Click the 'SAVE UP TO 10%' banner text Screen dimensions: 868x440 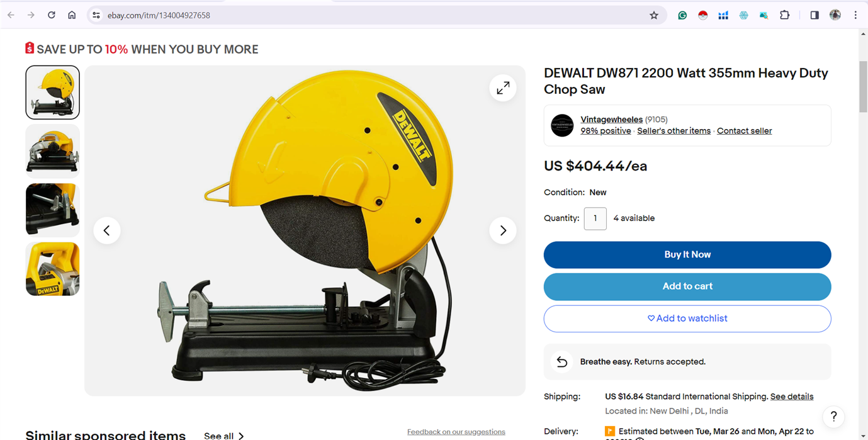[x=147, y=49]
